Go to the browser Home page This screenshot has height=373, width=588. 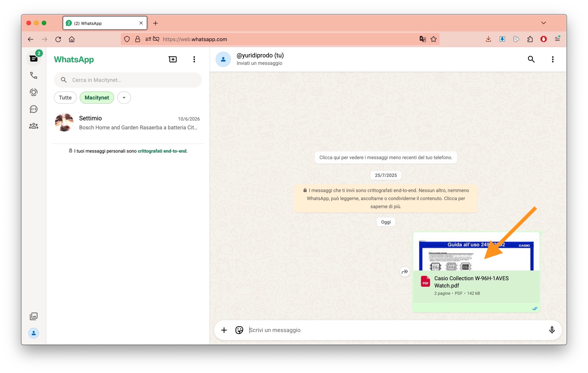point(72,39)
